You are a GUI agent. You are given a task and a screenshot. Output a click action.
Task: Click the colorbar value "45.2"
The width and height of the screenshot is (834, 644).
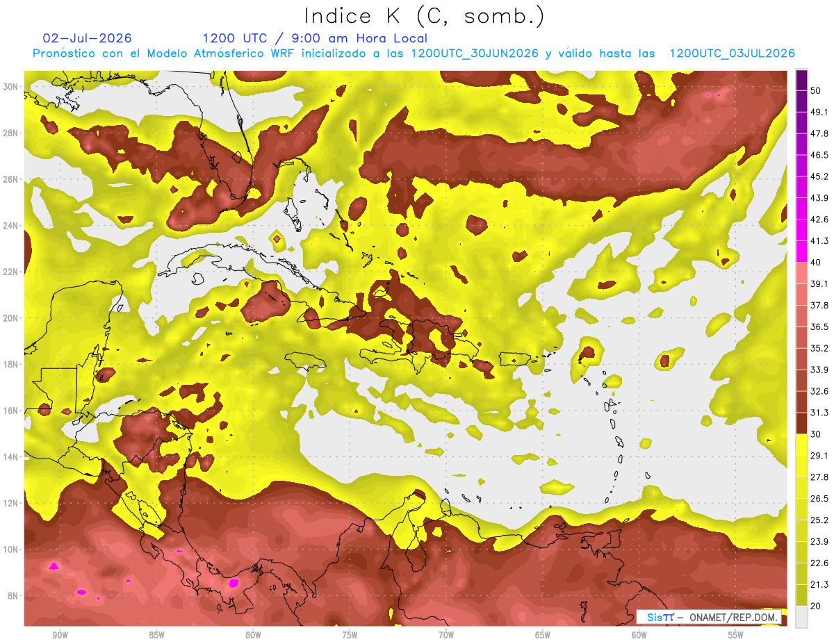(820, 176)
